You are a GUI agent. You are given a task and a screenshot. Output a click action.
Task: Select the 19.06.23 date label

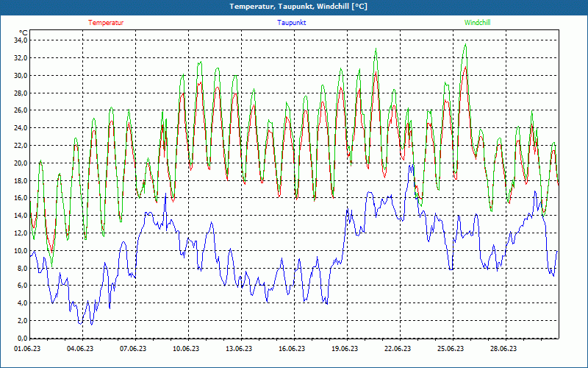(x=345, y=348)
